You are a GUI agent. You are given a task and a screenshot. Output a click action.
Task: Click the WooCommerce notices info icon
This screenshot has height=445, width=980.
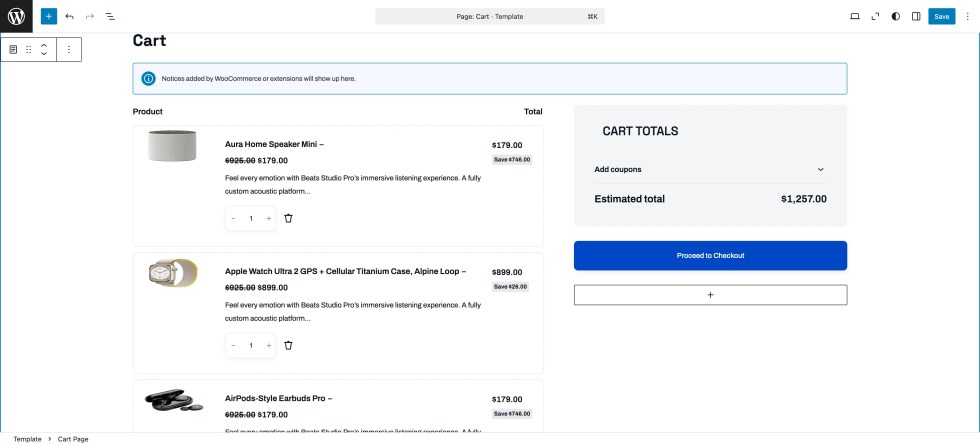click(148, 79)
